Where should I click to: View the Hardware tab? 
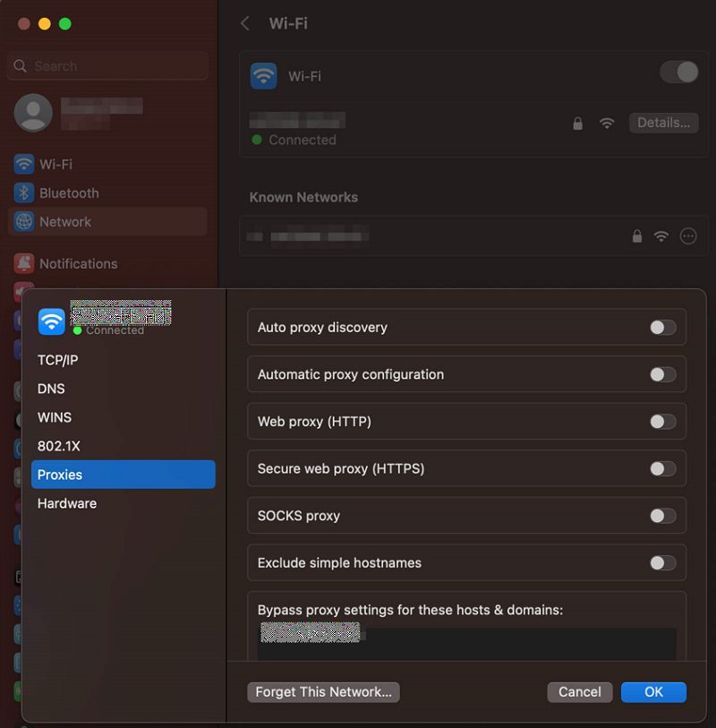[x=66, y=503]
